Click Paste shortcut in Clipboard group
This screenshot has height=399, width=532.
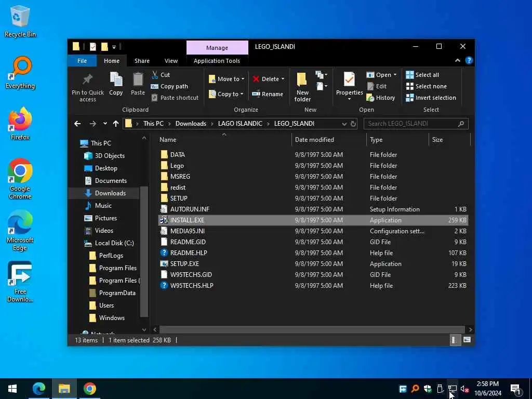point(175,98)
